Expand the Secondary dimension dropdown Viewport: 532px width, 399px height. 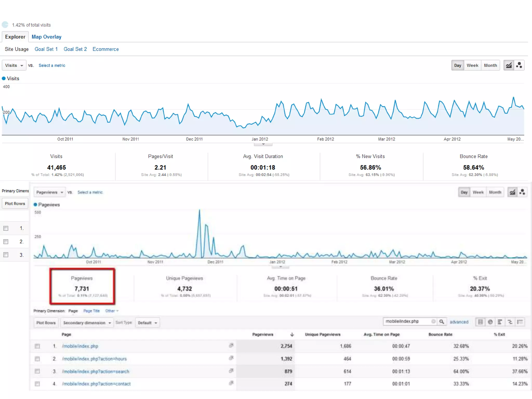pyautogui.click(x=87, y=323)
